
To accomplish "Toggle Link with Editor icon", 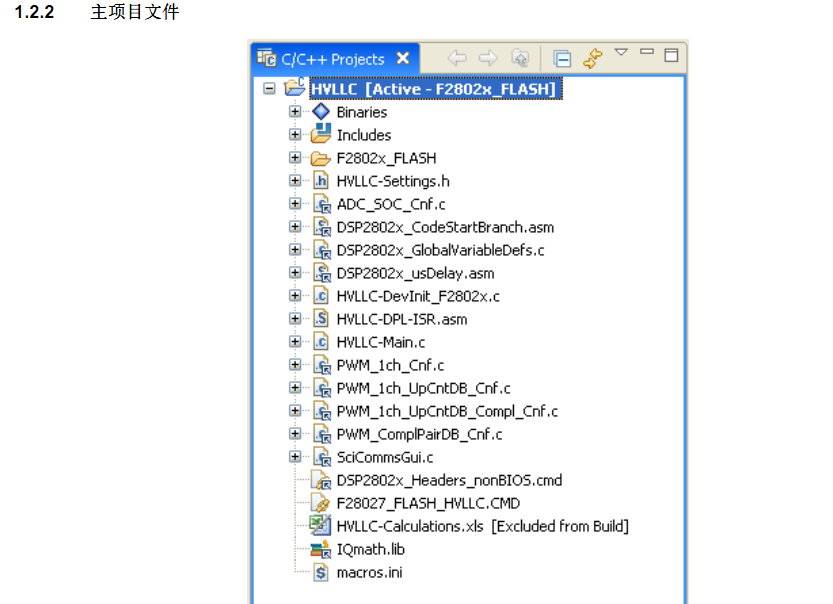I will pos(593,58).
